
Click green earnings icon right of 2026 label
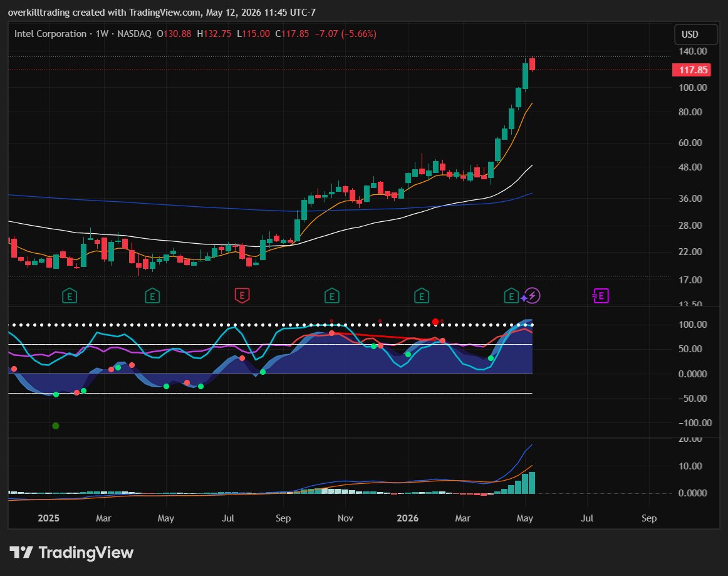(421, 295)
